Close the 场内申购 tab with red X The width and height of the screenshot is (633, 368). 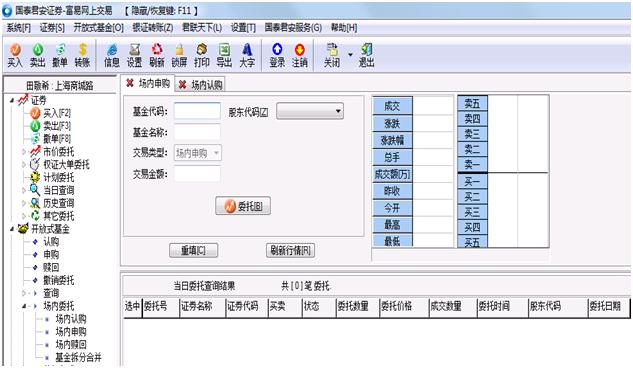point(130,84)
